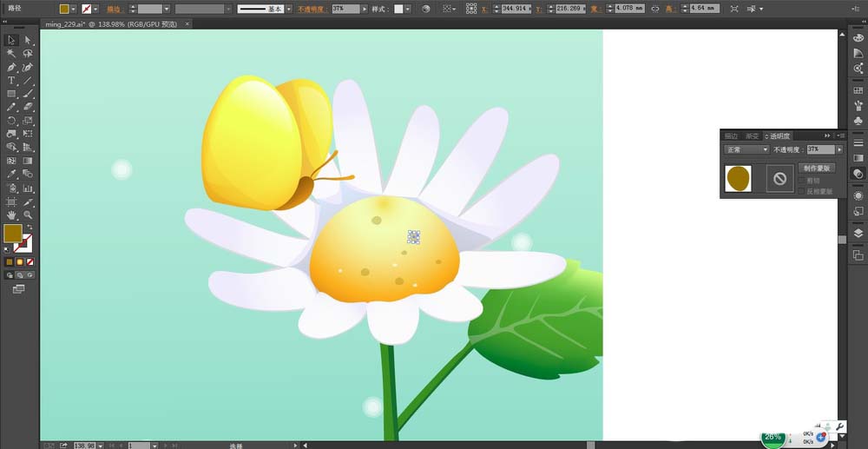Enable the 反相蒙版 (Invert Mask) checkbox
This screenshot has width=868, height=449.
[801, 192]
